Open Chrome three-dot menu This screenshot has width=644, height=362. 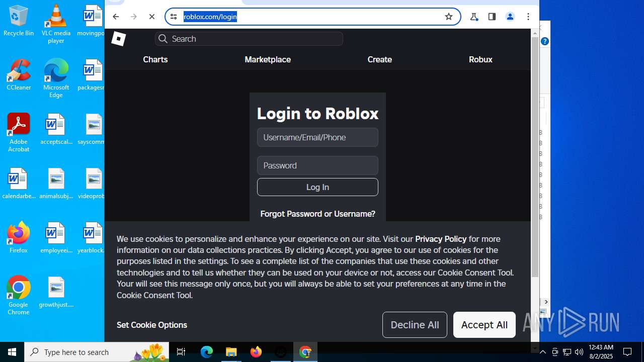point(528,17)
